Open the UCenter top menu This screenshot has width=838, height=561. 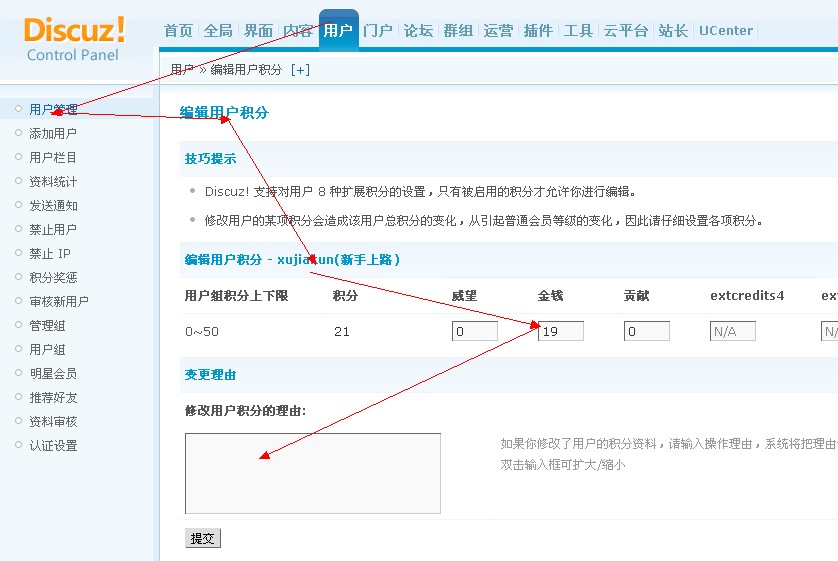pyautogui.click(x=726, y=30)
